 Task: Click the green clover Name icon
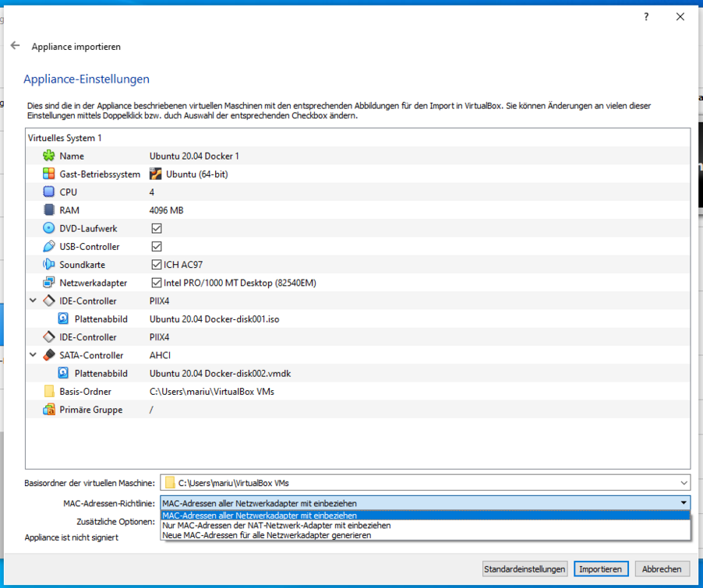tap(49, 156)
